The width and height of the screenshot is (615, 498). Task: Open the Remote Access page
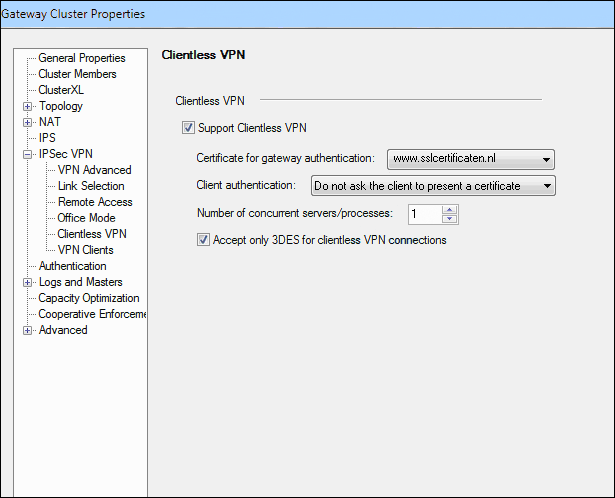click(95, 202)
